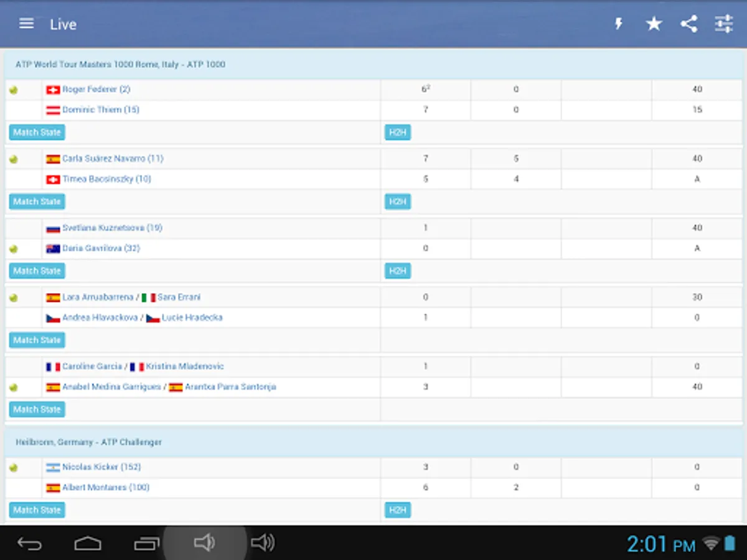Open H2H for Suarez Navarro vs Bacsinszky
The width and height of the screenshot is (747, 560).
click(398, 202)
